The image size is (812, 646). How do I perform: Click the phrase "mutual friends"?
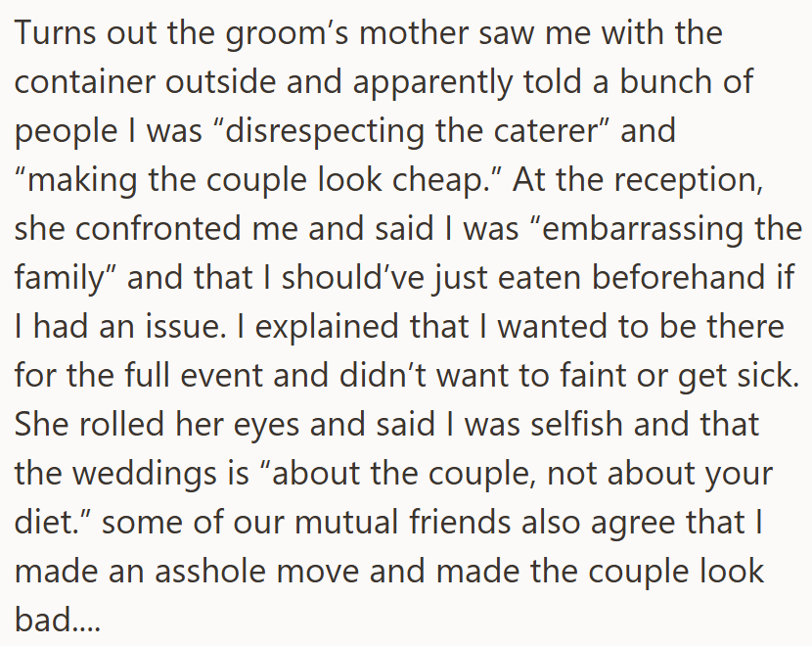point(403,523)
